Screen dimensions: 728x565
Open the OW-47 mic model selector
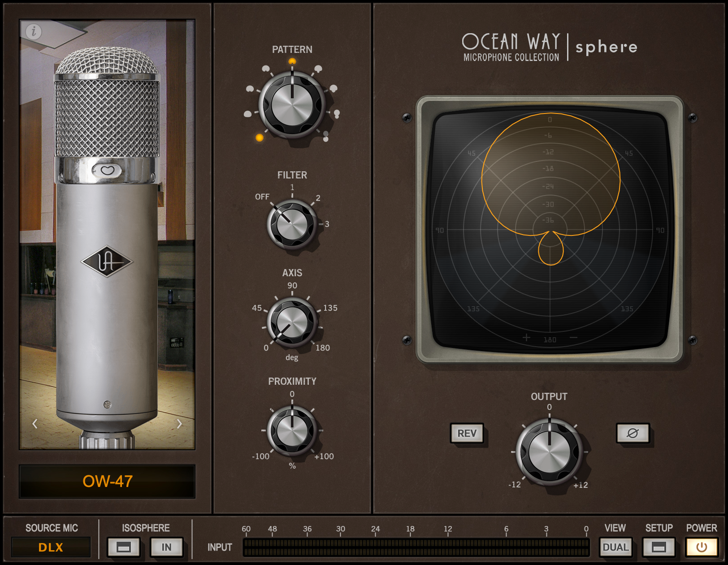pyautogui.click(x=107, y=481)
